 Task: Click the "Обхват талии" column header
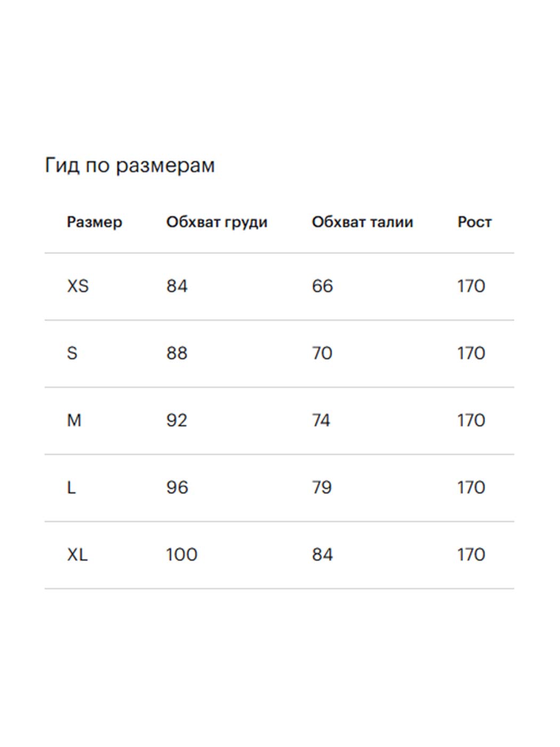362,222
